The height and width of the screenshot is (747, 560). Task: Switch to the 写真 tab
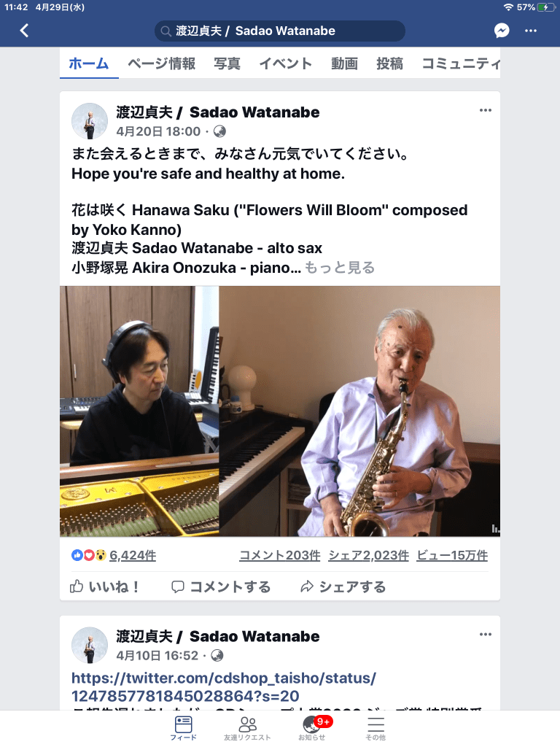[227, 63]
